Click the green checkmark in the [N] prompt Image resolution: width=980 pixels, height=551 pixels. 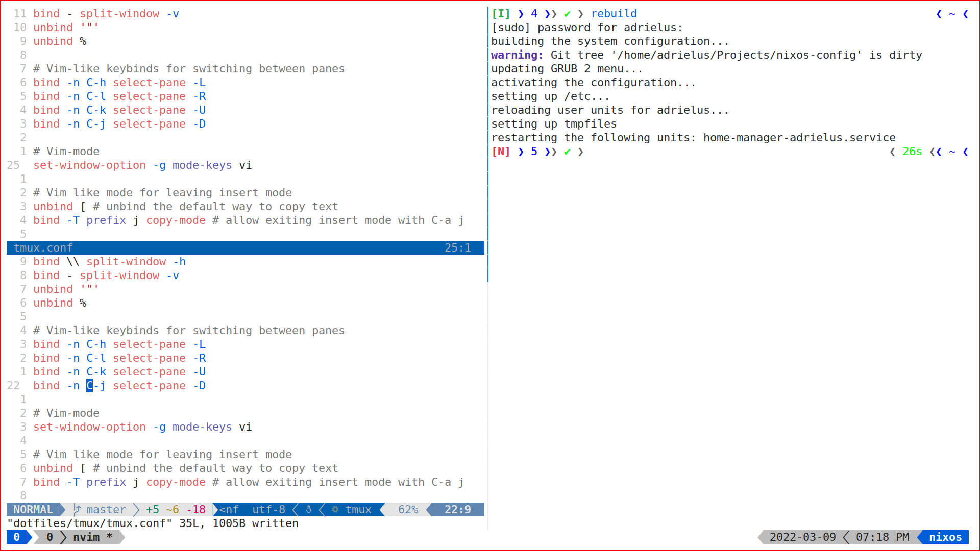coord(567,152)
